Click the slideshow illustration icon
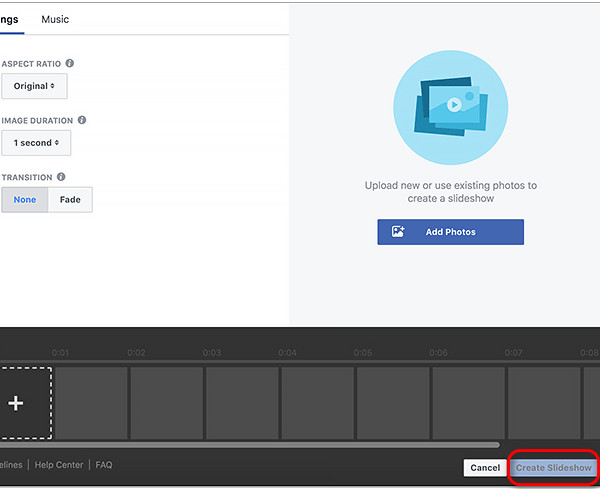The image size is (600, 489). point(450,104)
